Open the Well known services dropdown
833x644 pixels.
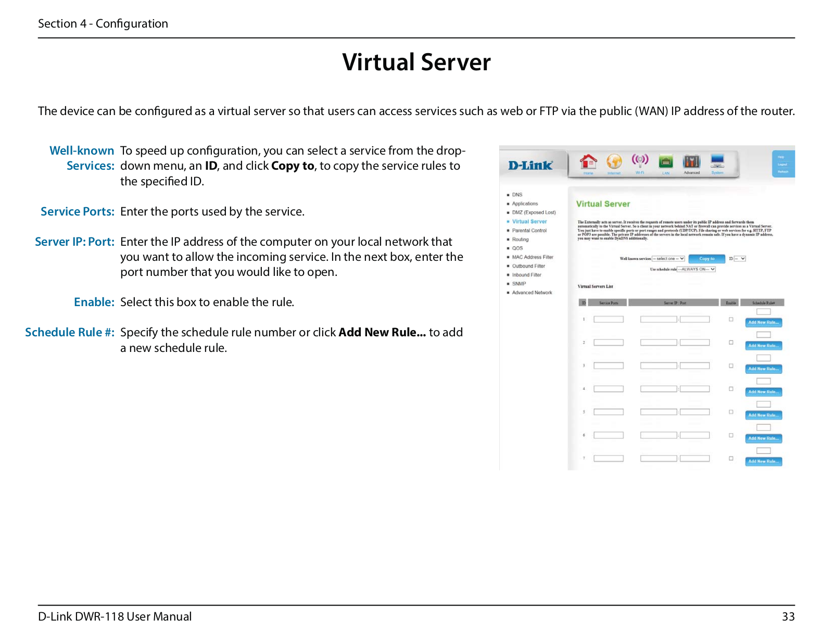tap(668, 259)
